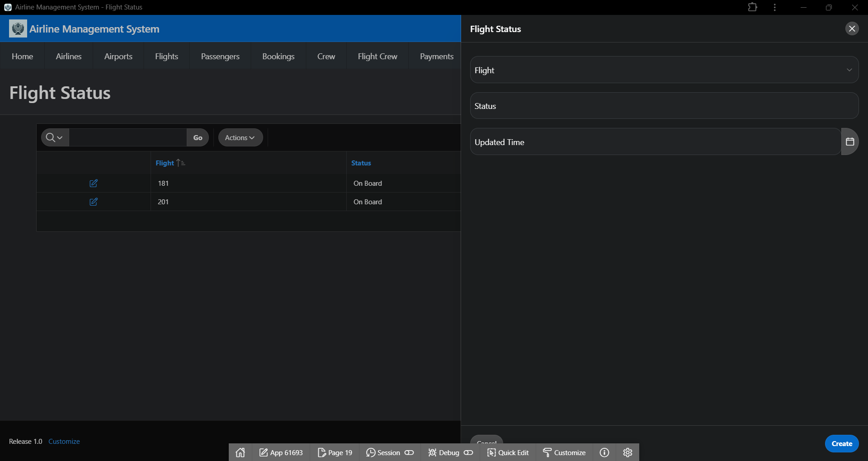Click the developer toolbar Home icon
Image resolution: width=868 pixels, height=461 pixels.
(241, 452)
